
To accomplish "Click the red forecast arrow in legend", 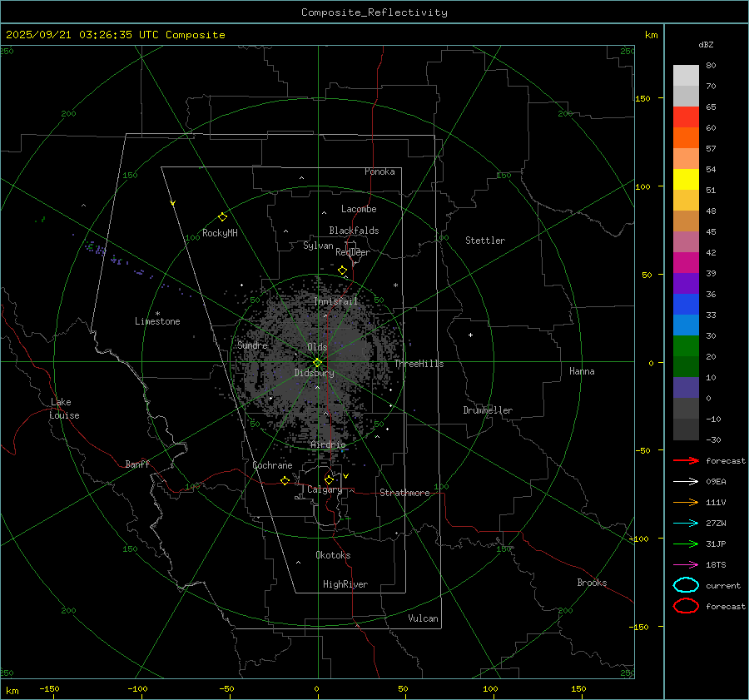I will pyautogui.click(x=686, y=460).
